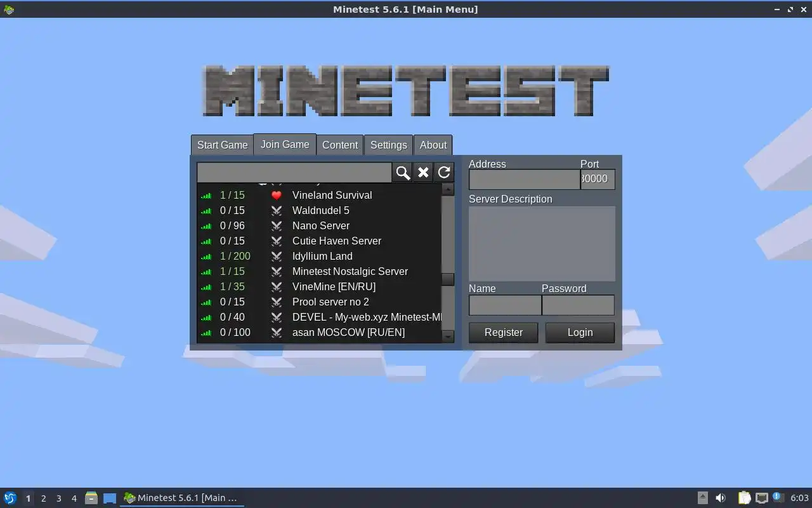Click green ping bars on Nano Server row

pos(206,226)
